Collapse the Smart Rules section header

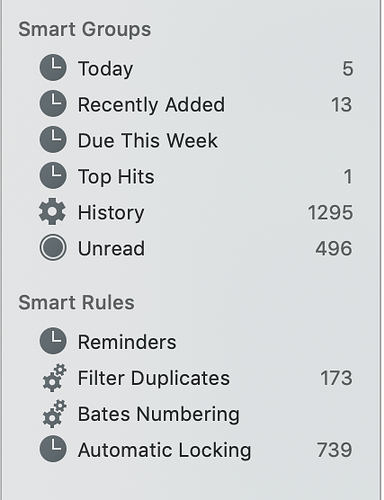[x=76, y=302]
